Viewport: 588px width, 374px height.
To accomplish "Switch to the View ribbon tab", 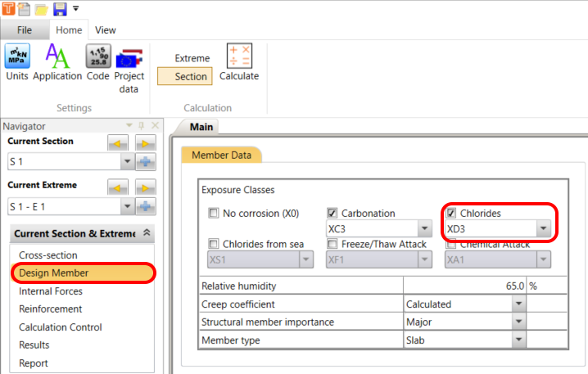I will [105, 30].
